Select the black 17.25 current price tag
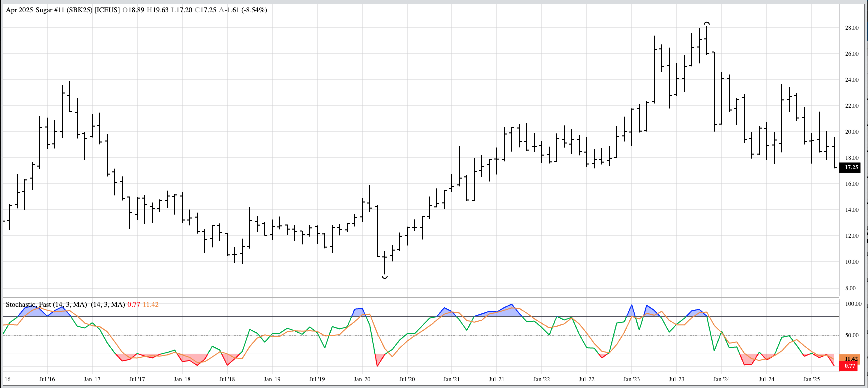Screen dimensions: 868x388 click(851, 168)
